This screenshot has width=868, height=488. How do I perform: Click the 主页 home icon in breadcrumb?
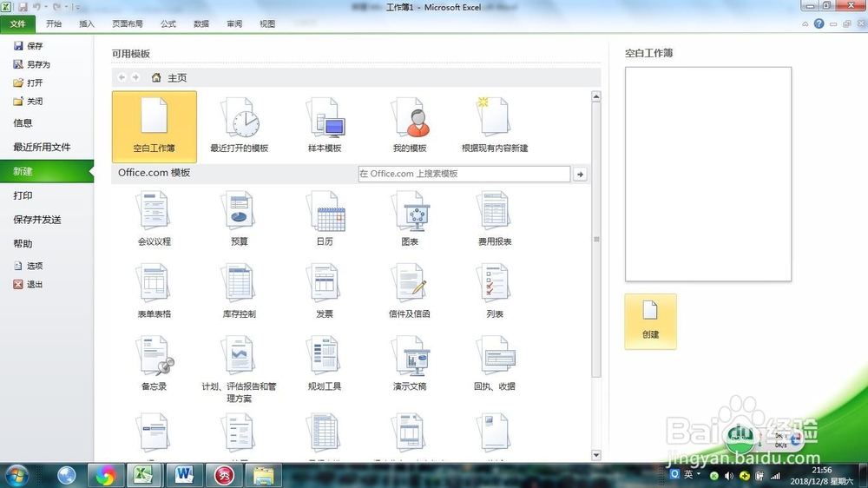[x=156, y=77]
